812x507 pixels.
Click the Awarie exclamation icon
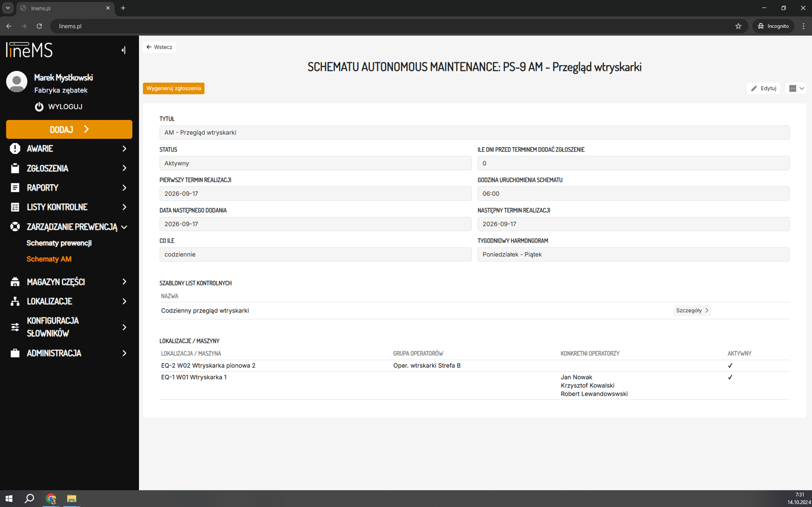15,149
